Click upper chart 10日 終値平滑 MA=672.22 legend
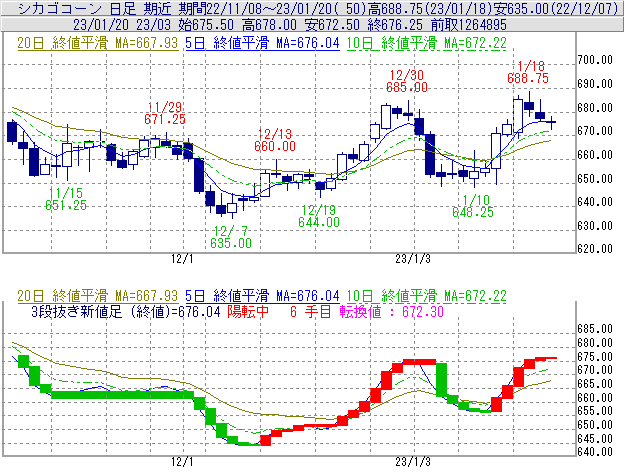The height and width of the screenshot is (475, 624). click(x=427, y=43)
